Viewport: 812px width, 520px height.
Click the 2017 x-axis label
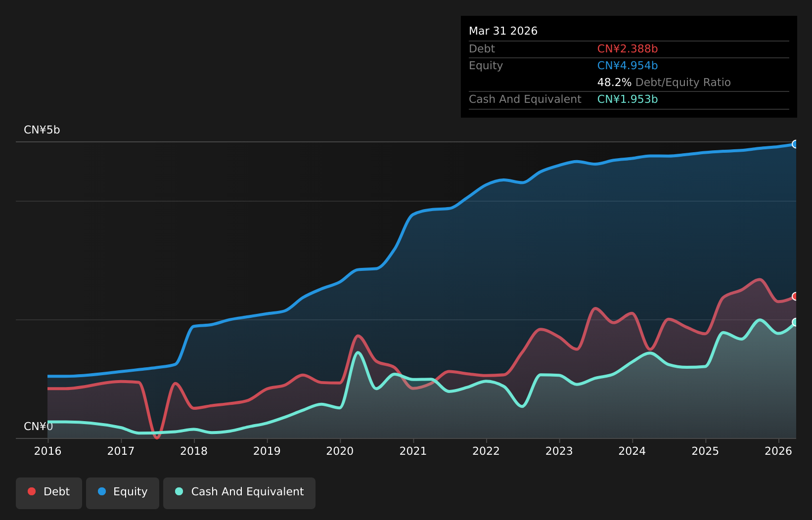(x=121, y=451)
